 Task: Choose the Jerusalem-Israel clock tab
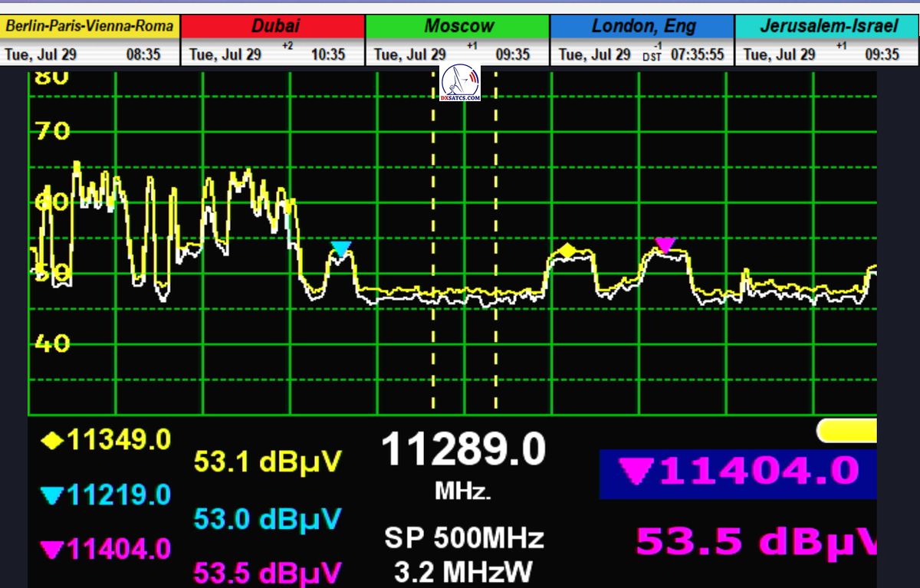(x=828, y=27)
